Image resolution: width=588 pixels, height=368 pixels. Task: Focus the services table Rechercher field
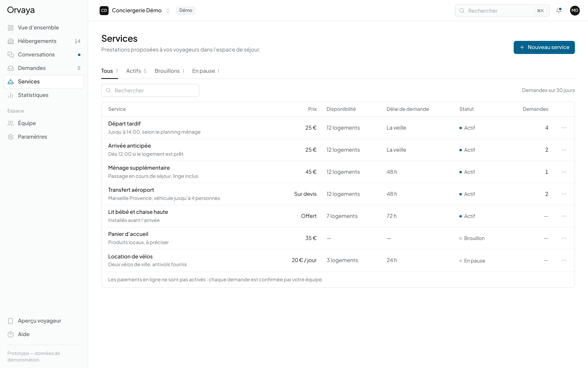click(150, 91)
